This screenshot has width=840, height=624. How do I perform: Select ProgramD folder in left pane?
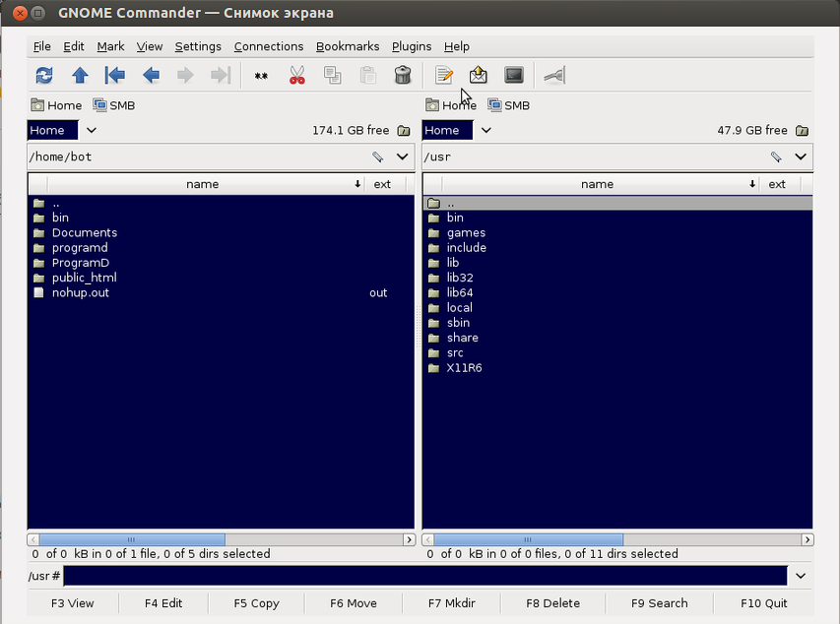pos(221,263)
